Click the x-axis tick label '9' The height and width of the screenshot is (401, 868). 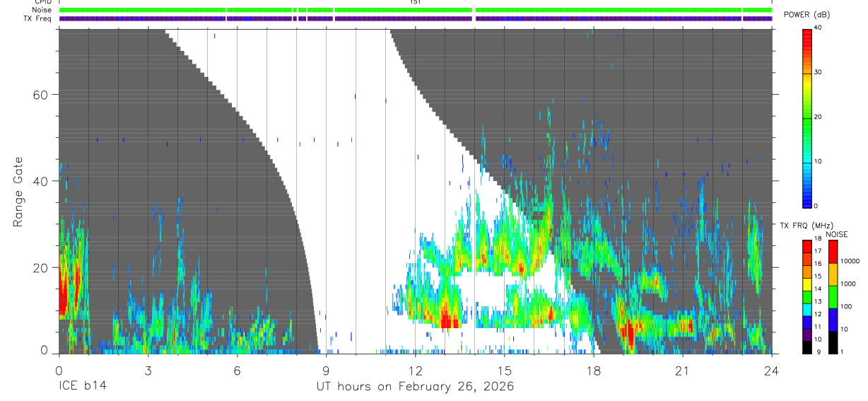pyautogui.click(x=326, y=370)
